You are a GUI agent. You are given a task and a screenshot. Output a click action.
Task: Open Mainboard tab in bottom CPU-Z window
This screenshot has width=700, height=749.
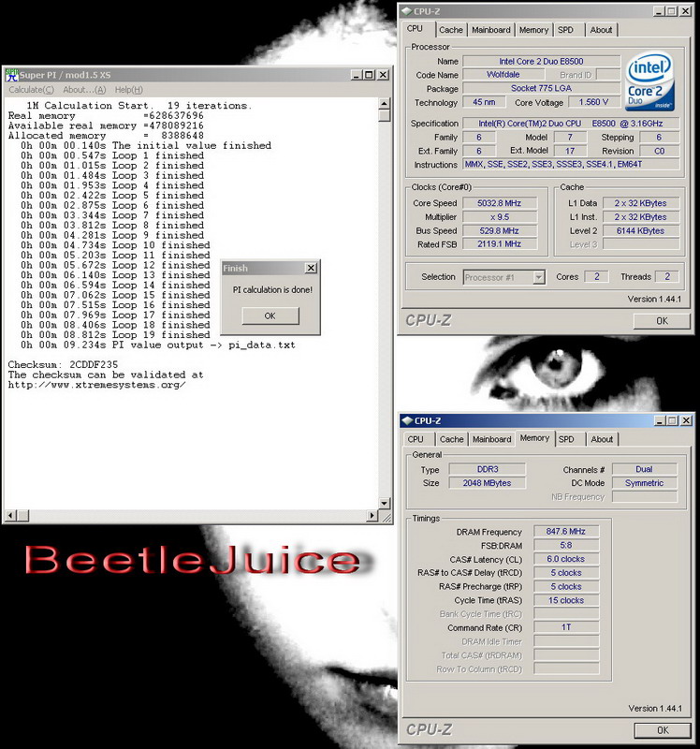click(x=492, y=439)
